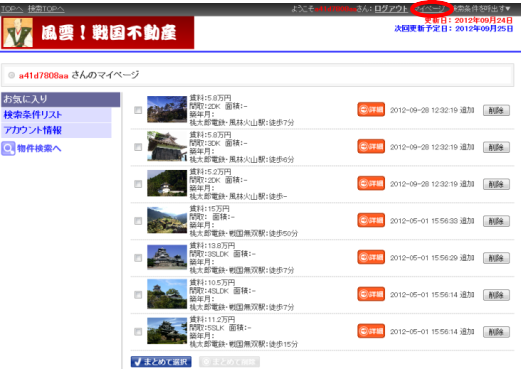This screenshot has width=521, height=369.
Task: Tick checkbox of the 10.5万円 4SLDK listing
Action: coord(138,295)
